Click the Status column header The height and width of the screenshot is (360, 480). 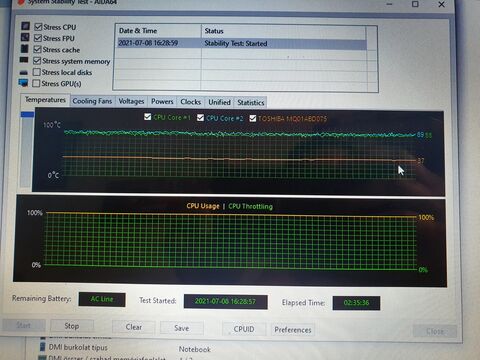tap(284, 31)
